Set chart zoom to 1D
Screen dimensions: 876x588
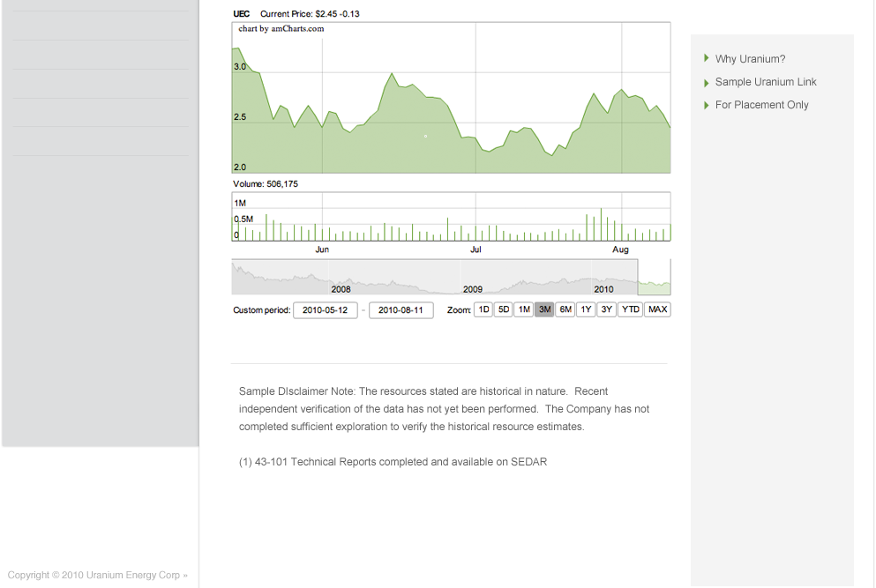[483, 309]
